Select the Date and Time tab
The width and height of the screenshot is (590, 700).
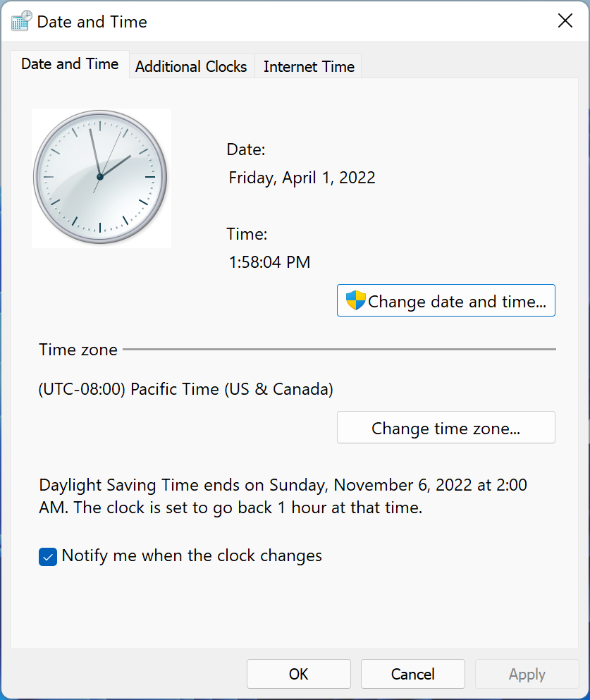point(70,64)
